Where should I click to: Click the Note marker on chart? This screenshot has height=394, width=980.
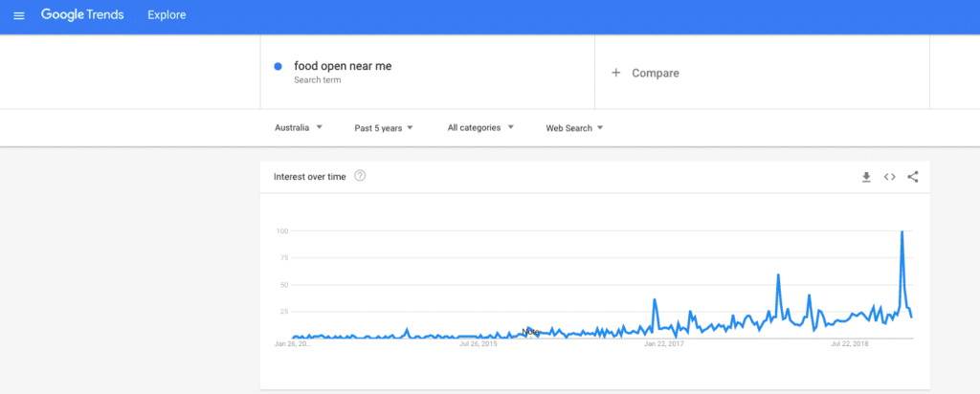(530, 332)
